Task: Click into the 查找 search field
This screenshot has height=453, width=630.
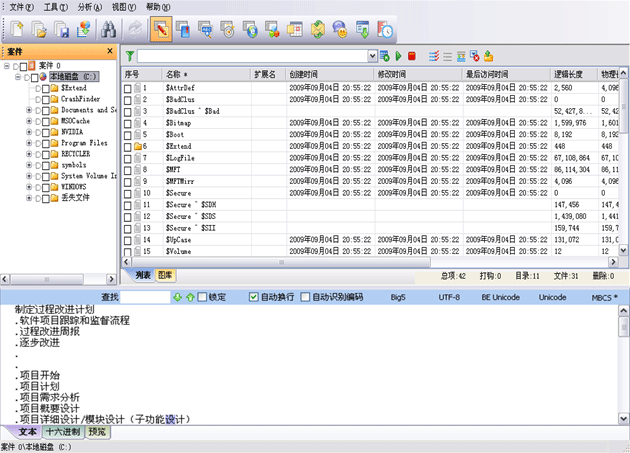Action: coord(145,297)
